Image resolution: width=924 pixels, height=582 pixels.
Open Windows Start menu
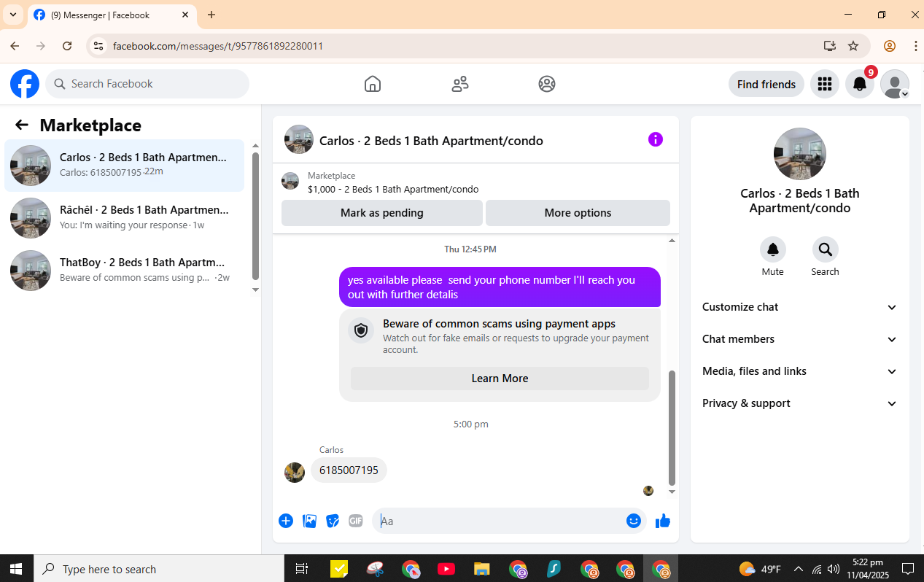tap(16, 569)
